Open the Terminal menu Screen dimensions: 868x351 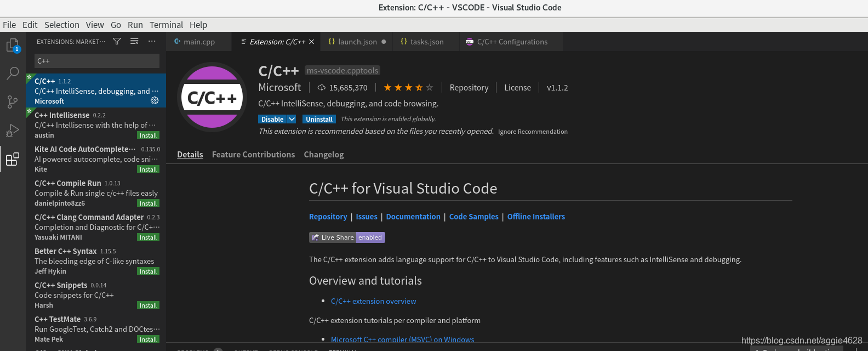click(166, 25)
